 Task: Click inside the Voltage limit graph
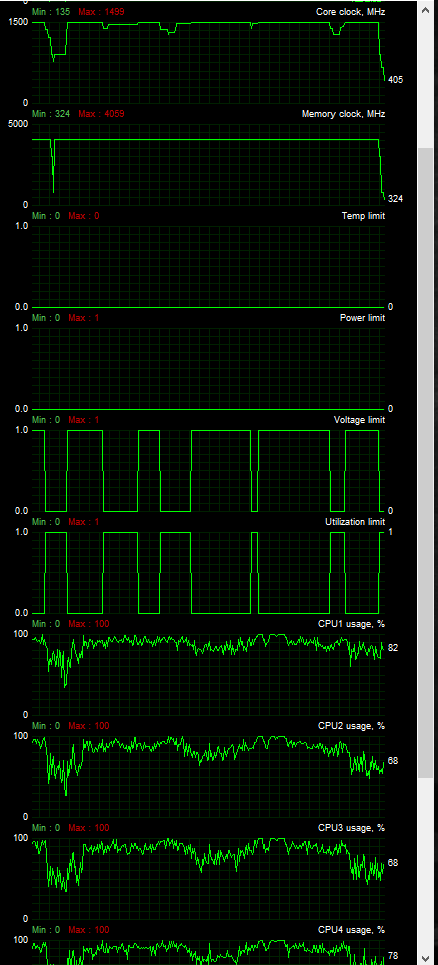pyautogui.click(x=208, y=470)
